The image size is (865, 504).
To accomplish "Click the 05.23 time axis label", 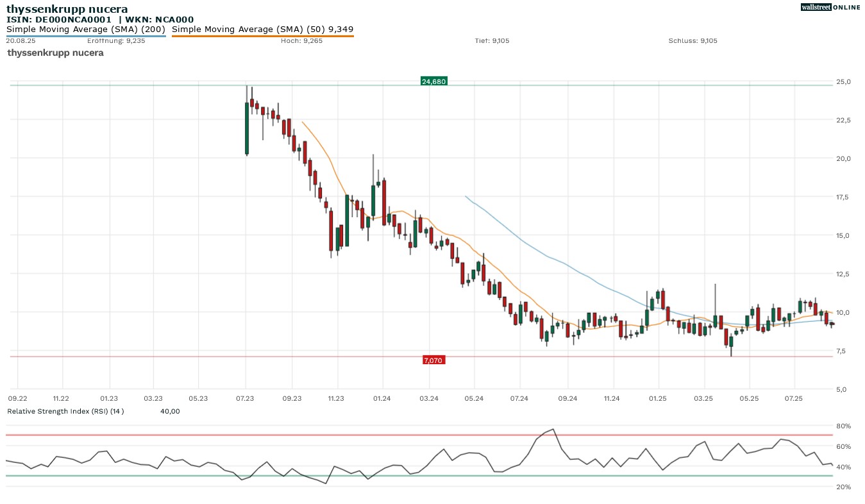I will 198,398.
